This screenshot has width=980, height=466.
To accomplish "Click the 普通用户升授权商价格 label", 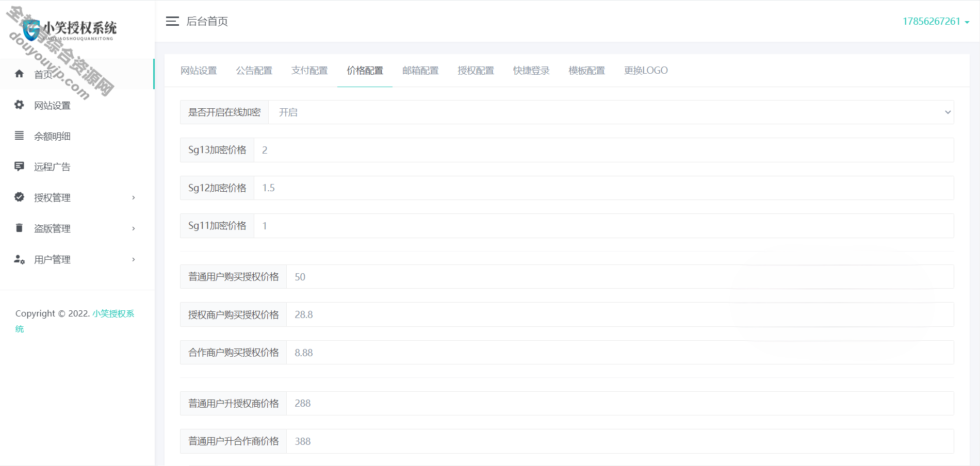I will coord(233,403).
